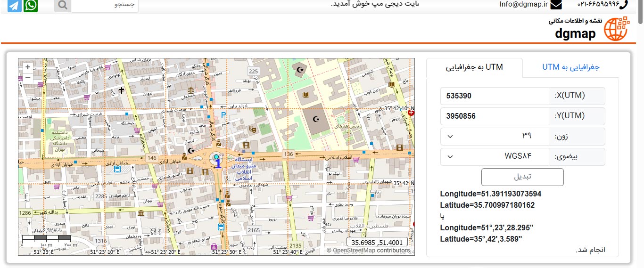Viewport: 644px width, 268px height.
Task: Click road shield 225 on map
Action: tap(254, 71)
